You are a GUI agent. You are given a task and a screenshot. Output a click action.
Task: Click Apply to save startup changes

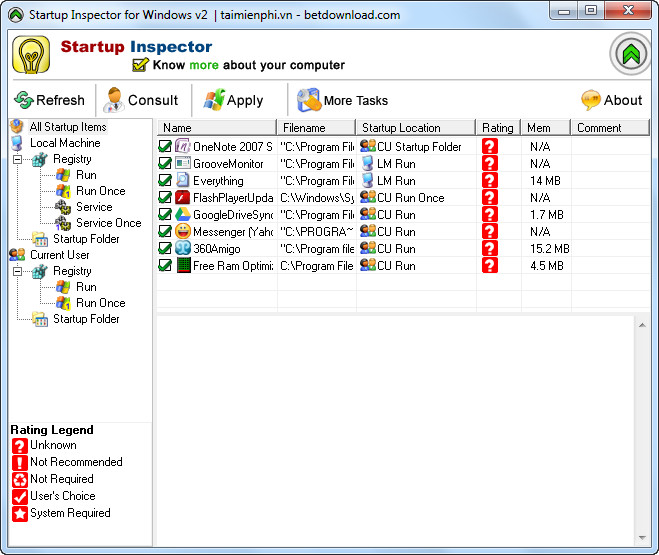[234, 100]
